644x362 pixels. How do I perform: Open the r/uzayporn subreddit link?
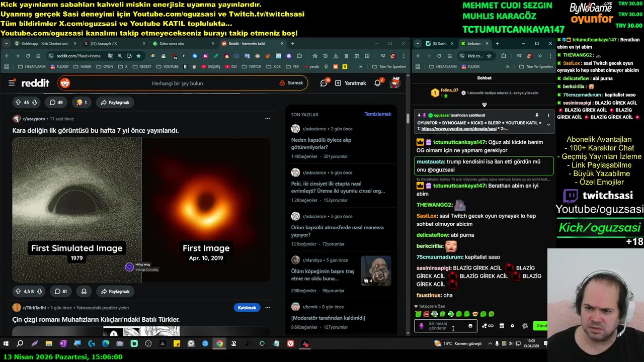click(x=34, y=119)
